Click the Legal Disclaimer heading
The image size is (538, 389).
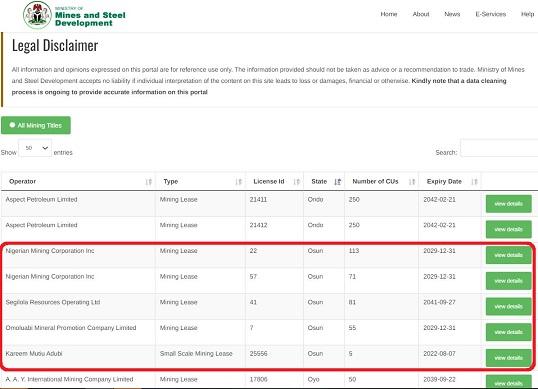coord(55,46)
